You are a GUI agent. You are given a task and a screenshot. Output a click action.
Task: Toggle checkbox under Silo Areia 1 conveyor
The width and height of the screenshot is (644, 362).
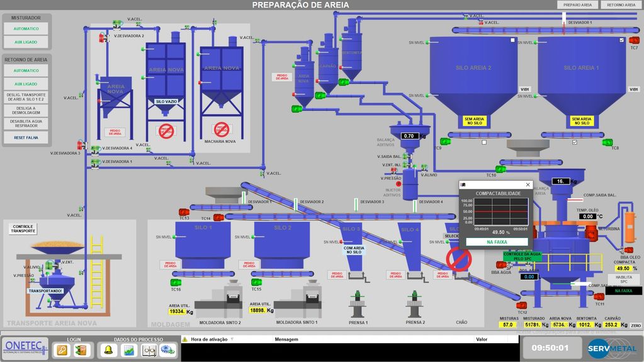(x=575, y=142)
